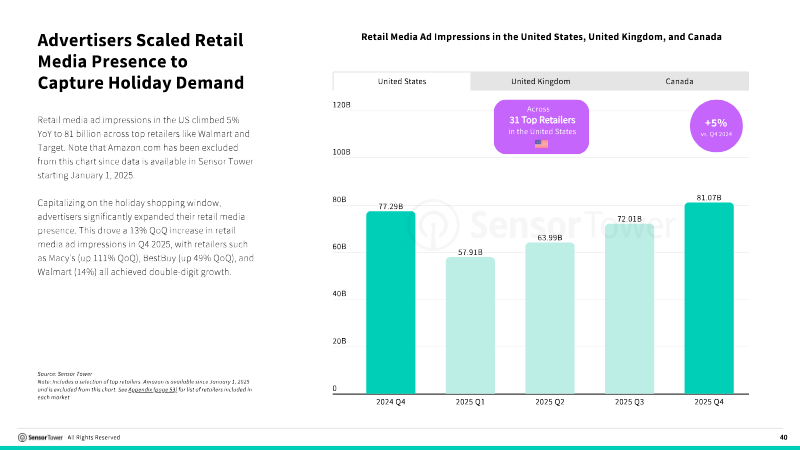This screenshot has width=800, height=450.
Task: Click the 31 Top Retailers purple callout
Action: [x=541, y=127]
